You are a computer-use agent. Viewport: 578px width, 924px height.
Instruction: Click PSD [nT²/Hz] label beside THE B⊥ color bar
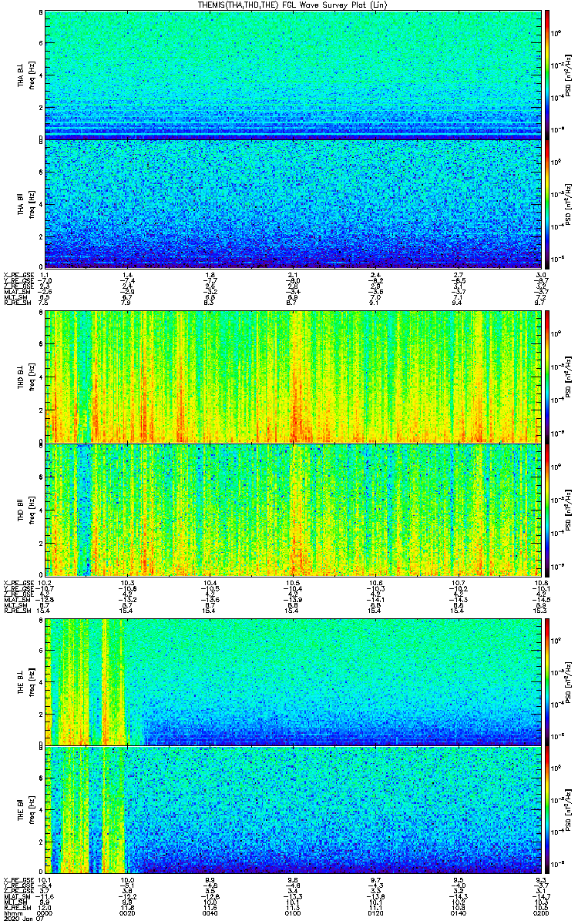pos(570,682)
